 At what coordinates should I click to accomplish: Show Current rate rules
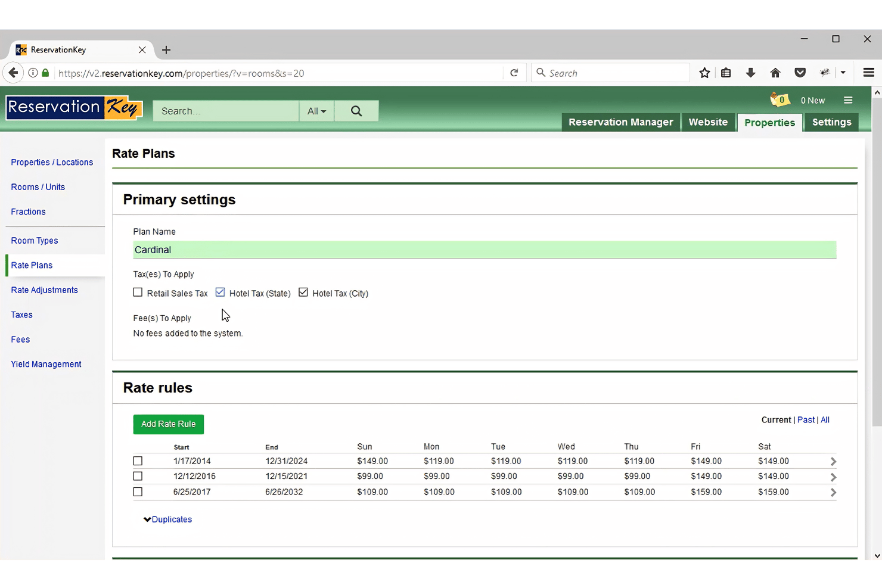[776, 420]
